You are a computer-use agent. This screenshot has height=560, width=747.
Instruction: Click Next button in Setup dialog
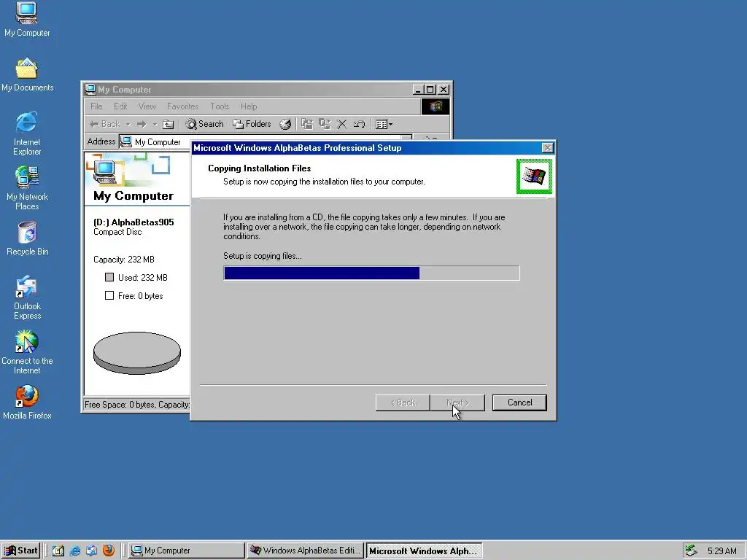pos(457,402)
